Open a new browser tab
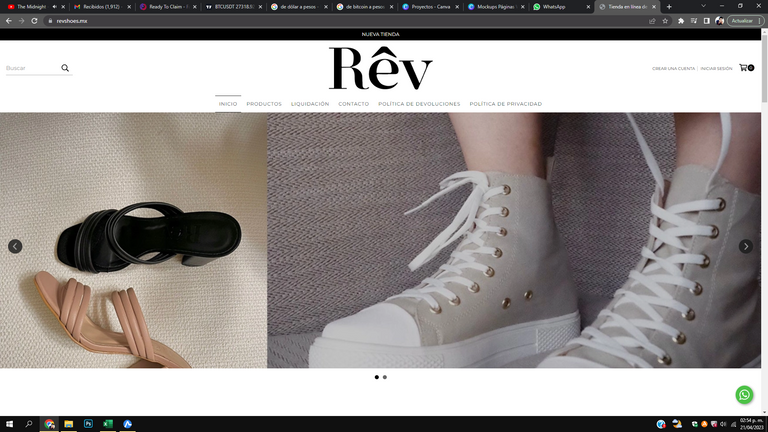 pyautogui.click(x=669, y=7)
